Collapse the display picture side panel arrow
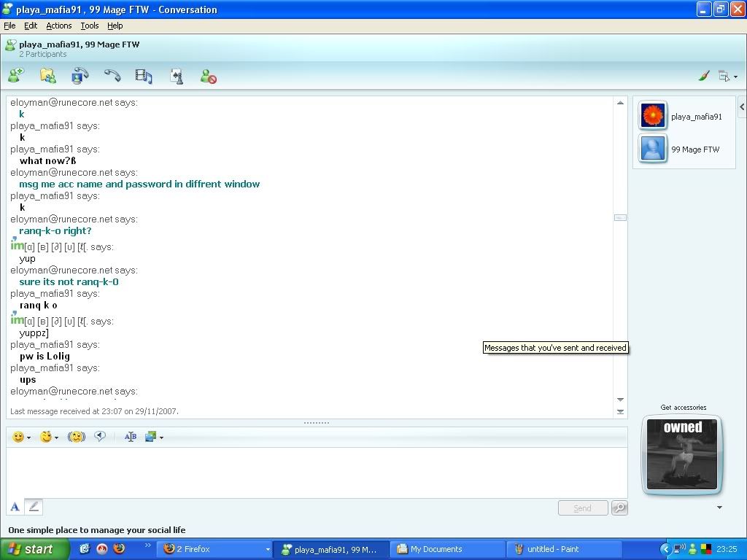 (x=742, y=107)
